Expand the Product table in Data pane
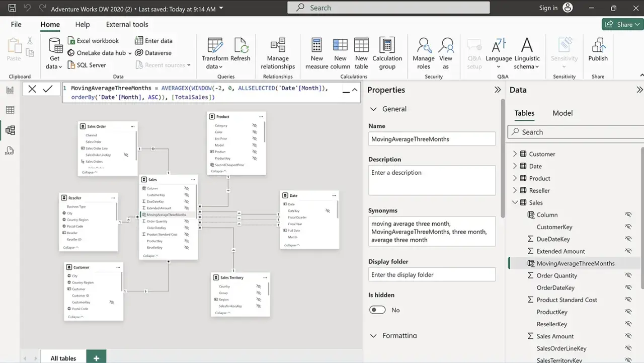Screen dimensions: 644x363 [514, 178]
